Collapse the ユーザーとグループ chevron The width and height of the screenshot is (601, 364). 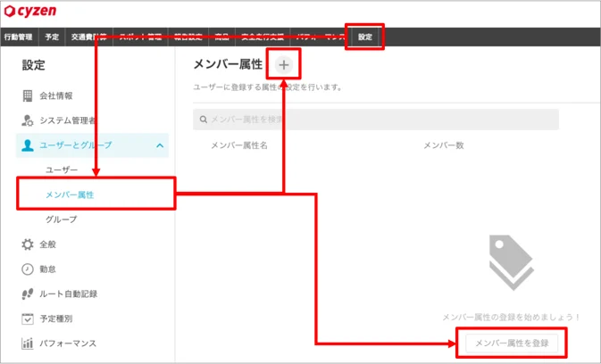[x=160, y=145]
